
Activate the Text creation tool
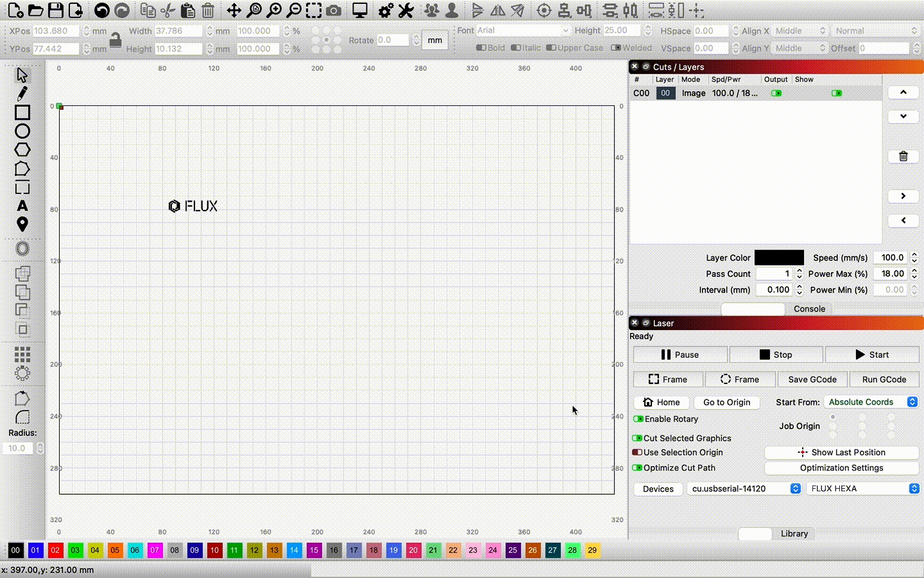(x=22, y=206)
